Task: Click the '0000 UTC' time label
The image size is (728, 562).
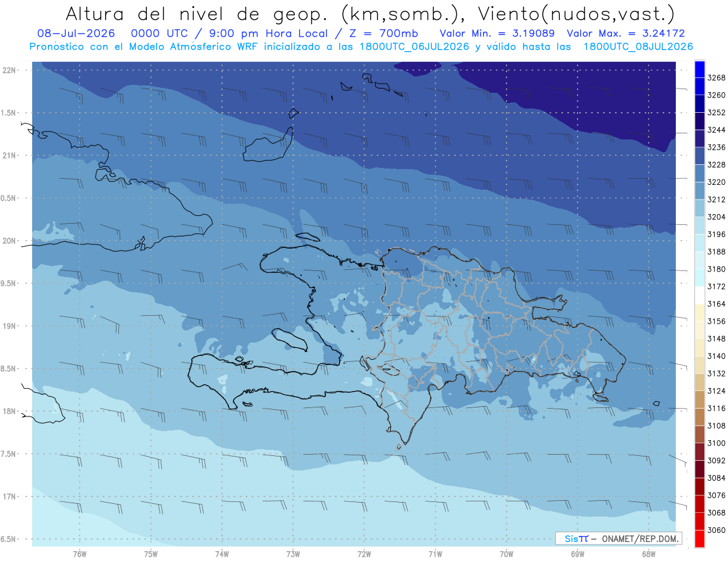Action: pos(161,33)
